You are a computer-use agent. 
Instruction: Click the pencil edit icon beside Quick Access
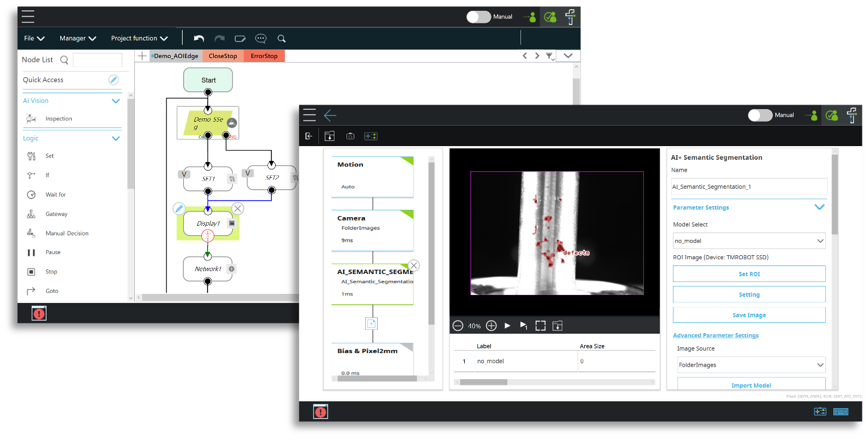(114, 80)
